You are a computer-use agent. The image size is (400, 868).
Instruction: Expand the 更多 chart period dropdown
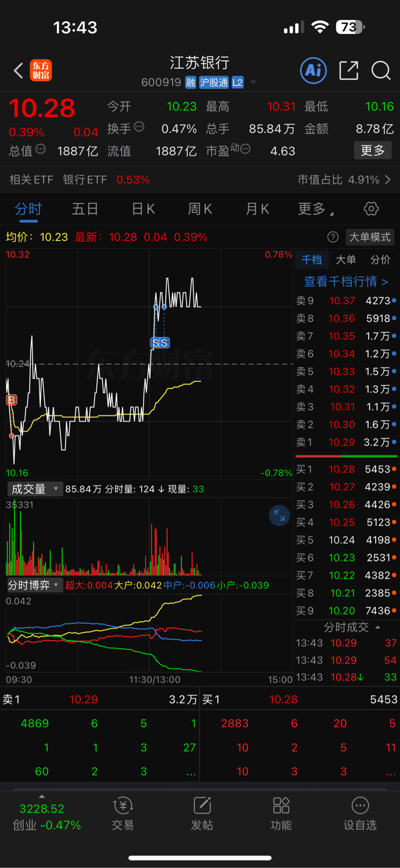pyautogui.click(x=316, y=209)
